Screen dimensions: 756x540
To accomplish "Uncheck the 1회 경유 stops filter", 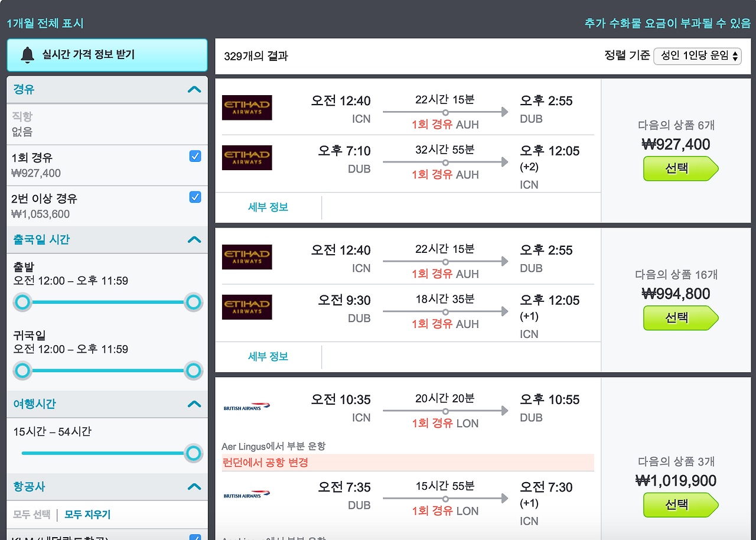I will (195, 156).
